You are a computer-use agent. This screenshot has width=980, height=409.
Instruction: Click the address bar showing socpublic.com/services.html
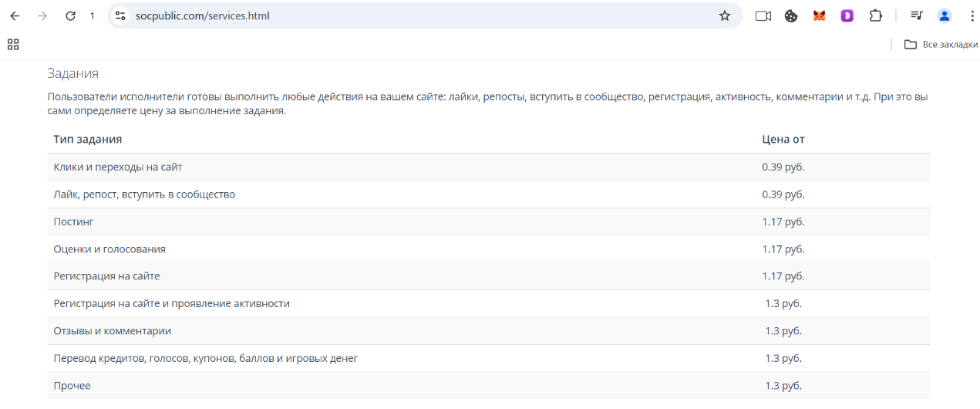(424, 15)
